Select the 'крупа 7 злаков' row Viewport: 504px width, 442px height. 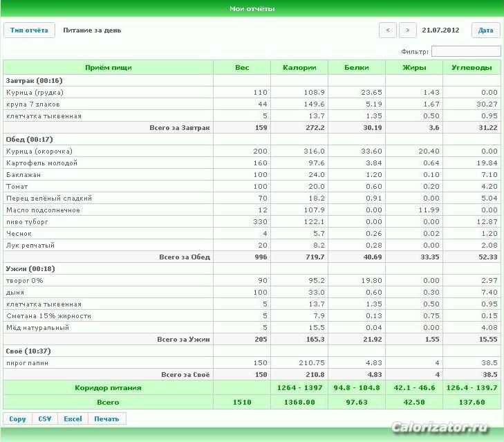[252, 104]
